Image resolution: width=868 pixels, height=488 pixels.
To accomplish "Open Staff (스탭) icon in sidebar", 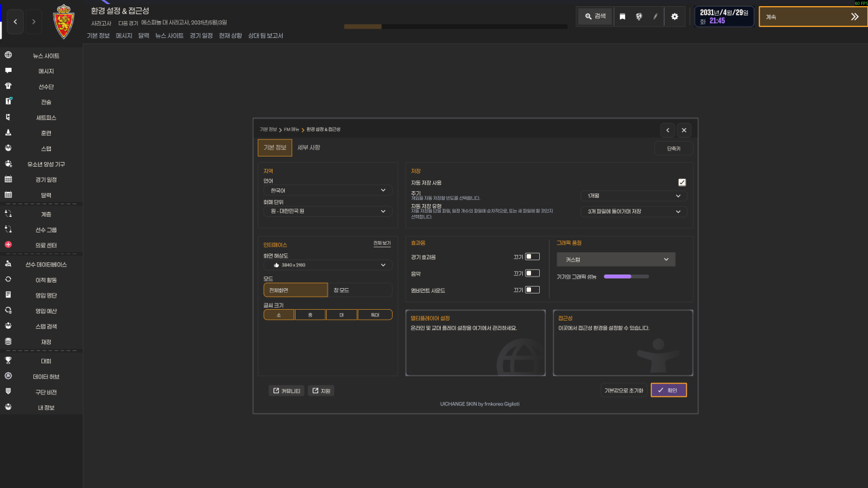I will (x=8, y=148).
